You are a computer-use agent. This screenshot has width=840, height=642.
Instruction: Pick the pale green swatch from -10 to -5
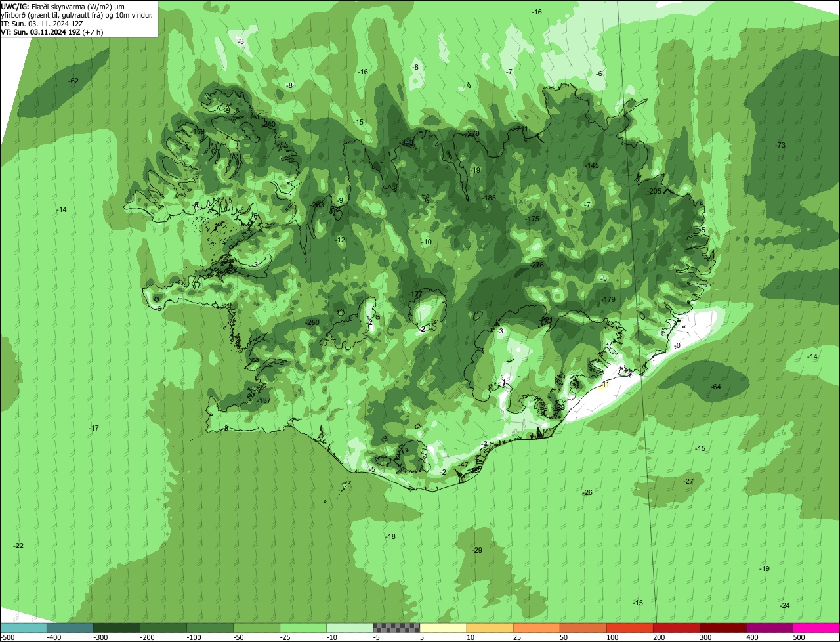[350, 628]
